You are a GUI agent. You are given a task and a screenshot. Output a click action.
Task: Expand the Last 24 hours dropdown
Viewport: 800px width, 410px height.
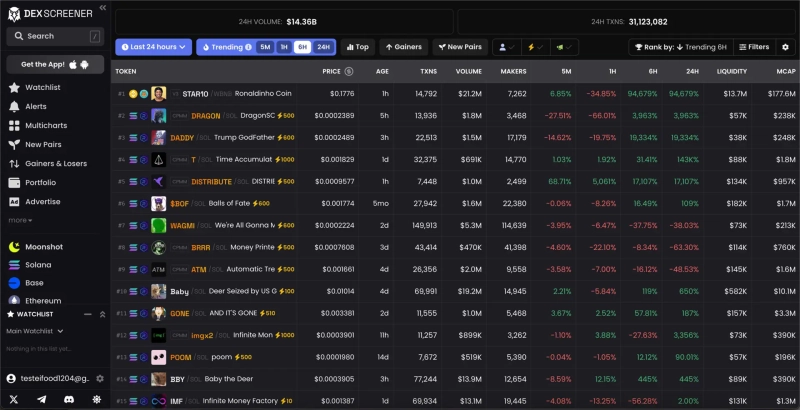pos(153,47)
